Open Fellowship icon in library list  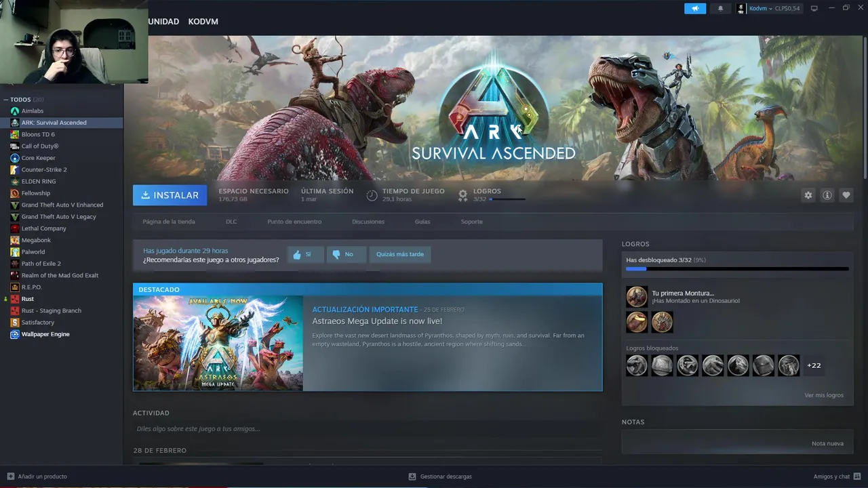point(15,193)
